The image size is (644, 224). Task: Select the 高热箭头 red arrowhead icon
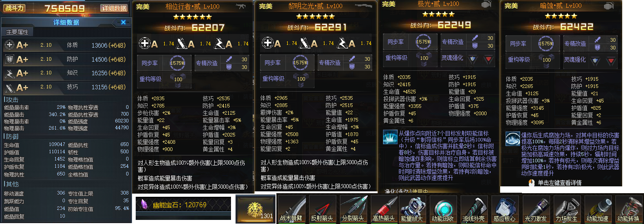pyautogui.click(x=384, y=209)
